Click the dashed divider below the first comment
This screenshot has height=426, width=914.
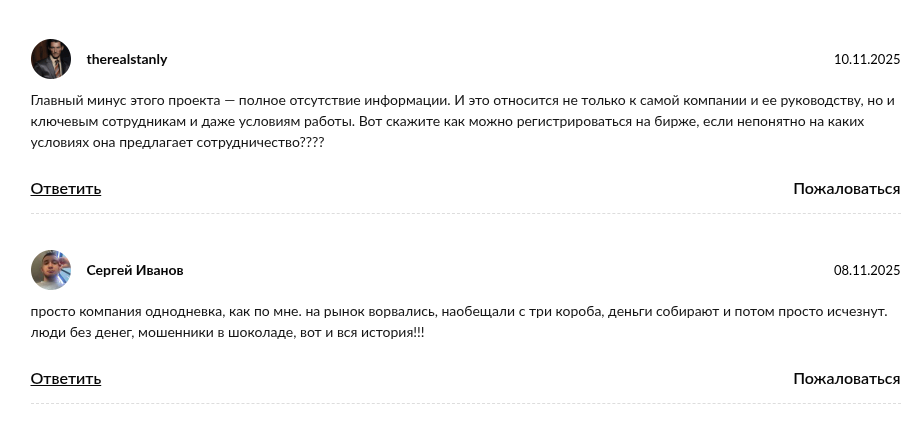pyautogui.click(x=465, y=213)
